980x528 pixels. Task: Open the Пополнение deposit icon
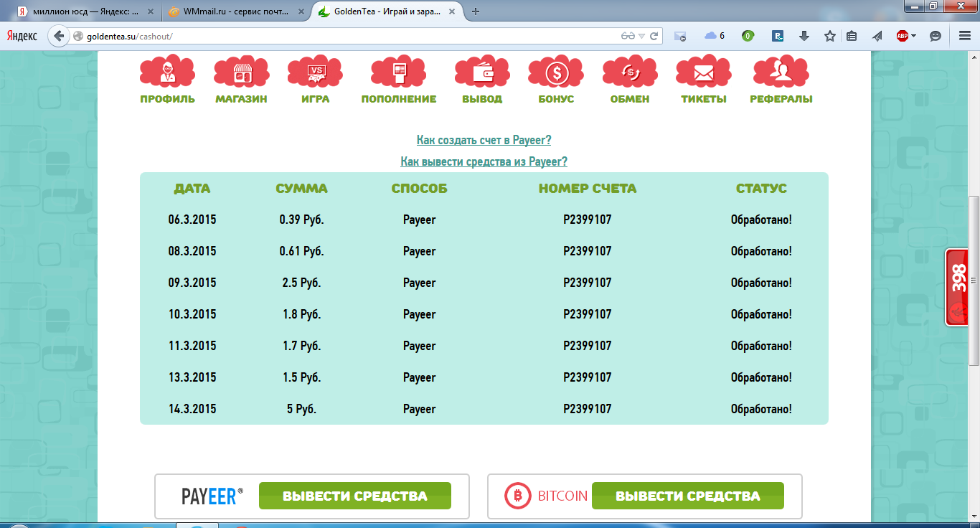[398, 72]
